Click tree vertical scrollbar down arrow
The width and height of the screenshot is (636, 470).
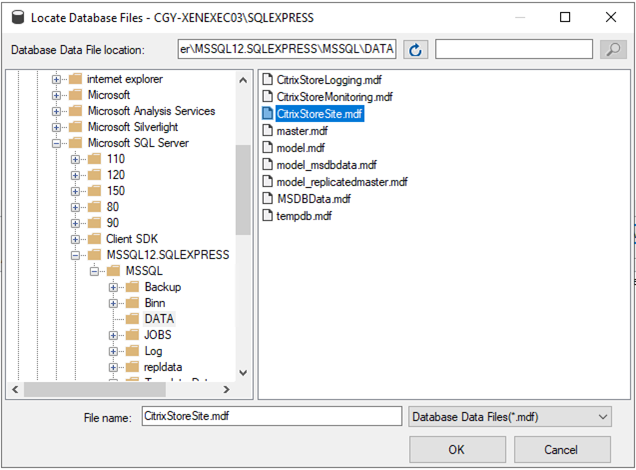point(243,373)
